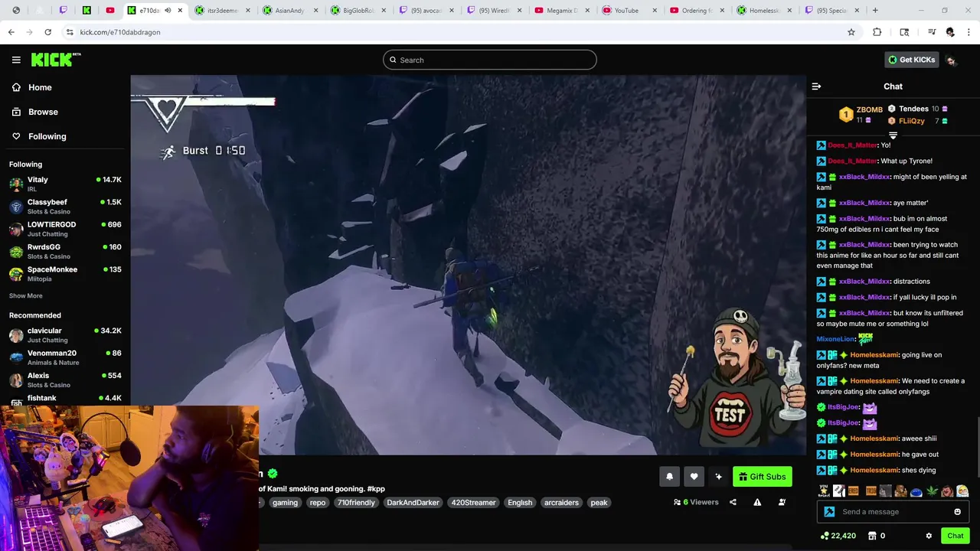The width and height of the screenshot is (980, 551).
Task: Switch to the Megamix browser tab
Action: click(x=562, y=11)
